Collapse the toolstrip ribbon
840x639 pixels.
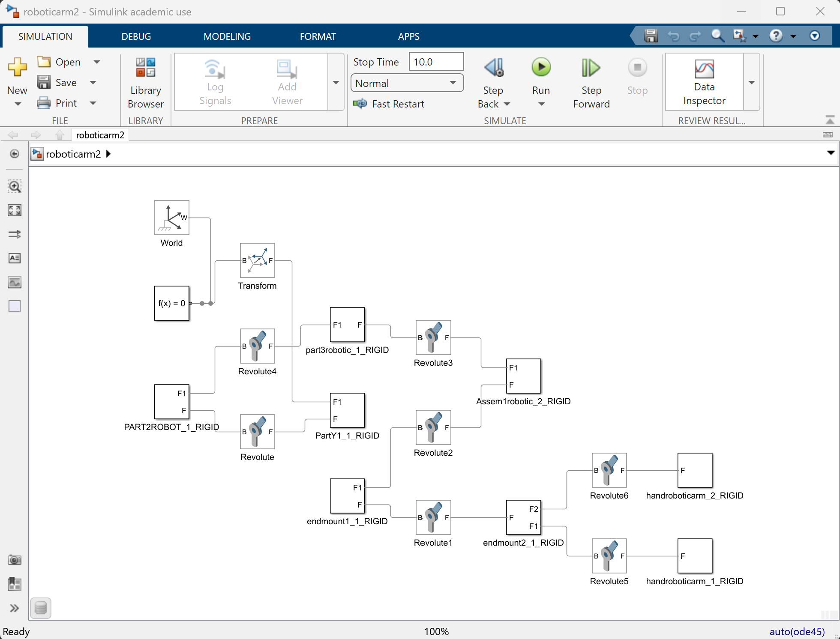tap(830, 120)
